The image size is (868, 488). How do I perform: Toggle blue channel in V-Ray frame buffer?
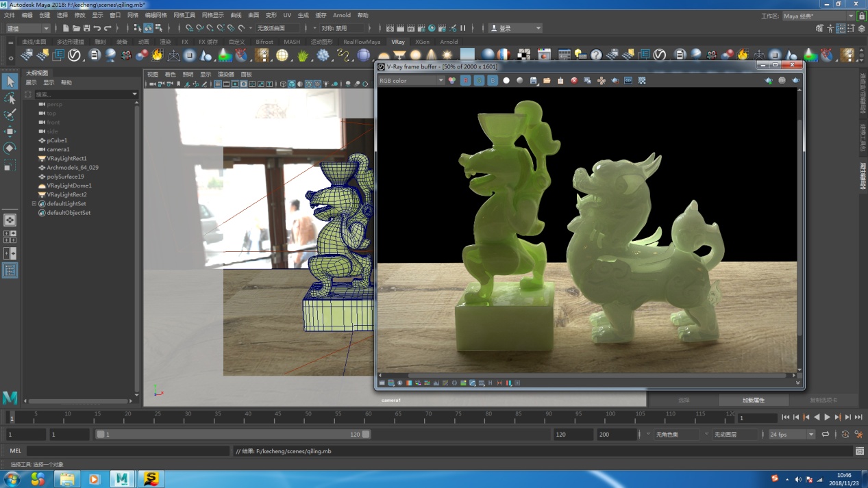click(x=493, y=81)
